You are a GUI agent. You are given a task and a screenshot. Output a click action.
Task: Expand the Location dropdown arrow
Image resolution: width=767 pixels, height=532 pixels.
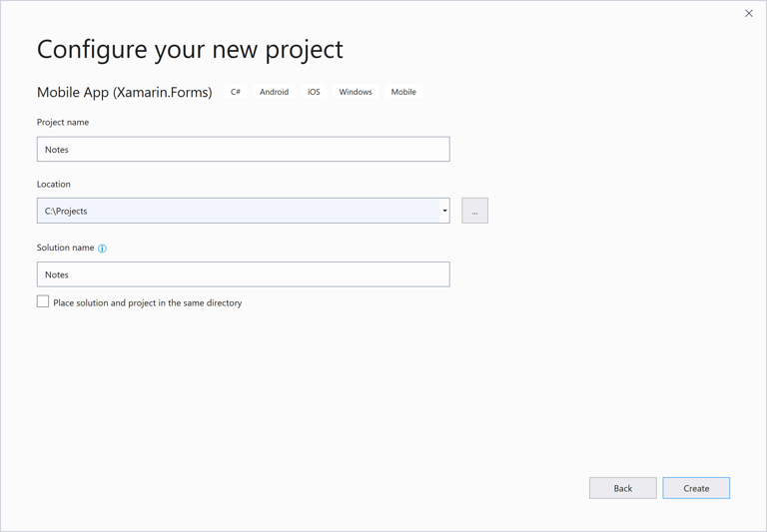[x=444, y=211]
